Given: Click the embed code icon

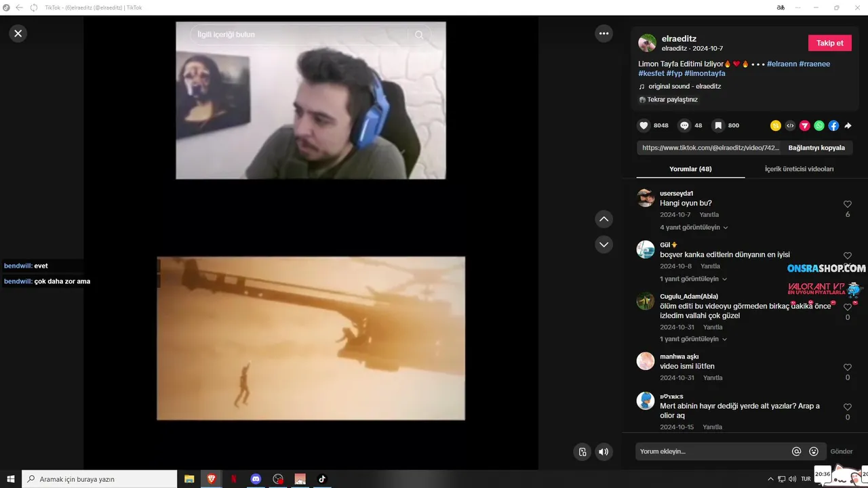Looking at the screenshot, I should 790,125.
